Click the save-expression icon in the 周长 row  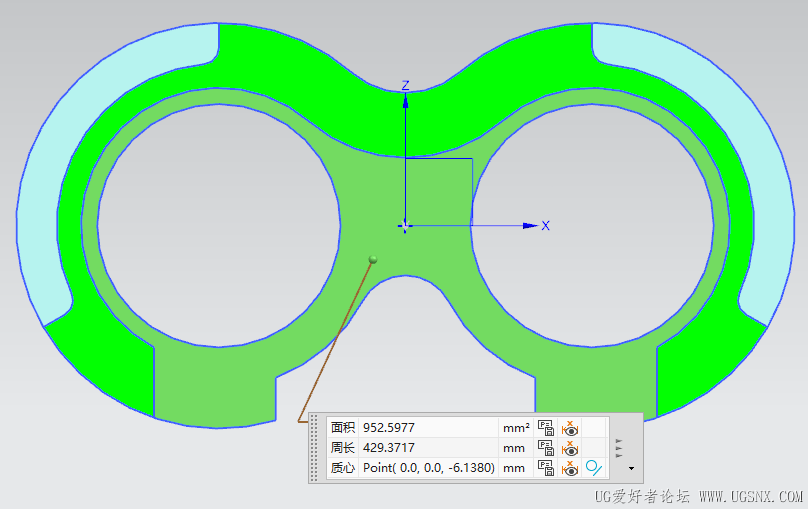(x=546, y=448)
